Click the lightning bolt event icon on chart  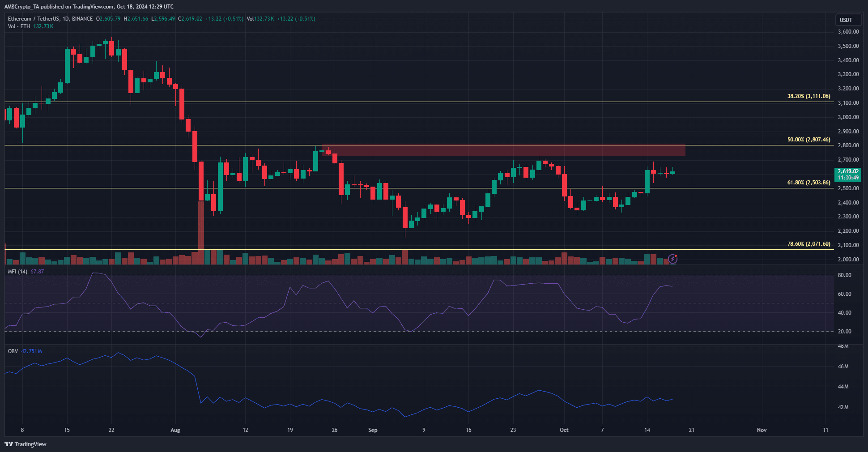pos(672,259)
